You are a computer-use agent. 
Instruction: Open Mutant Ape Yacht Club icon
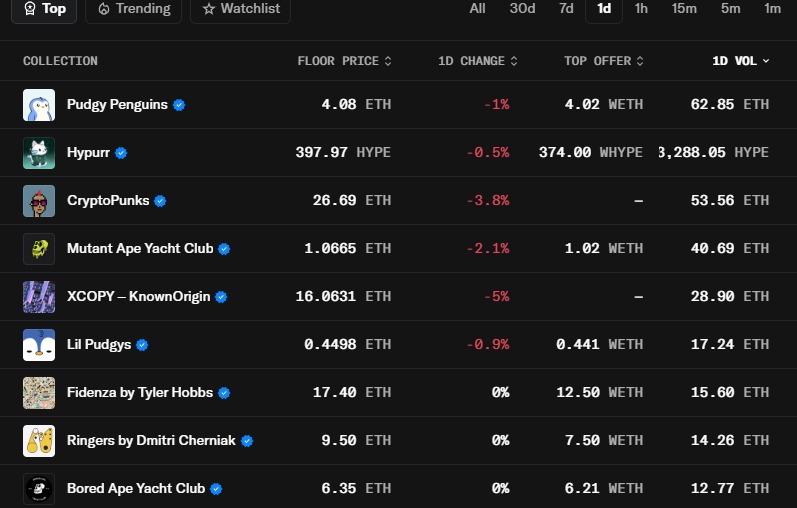coord(39,249)
